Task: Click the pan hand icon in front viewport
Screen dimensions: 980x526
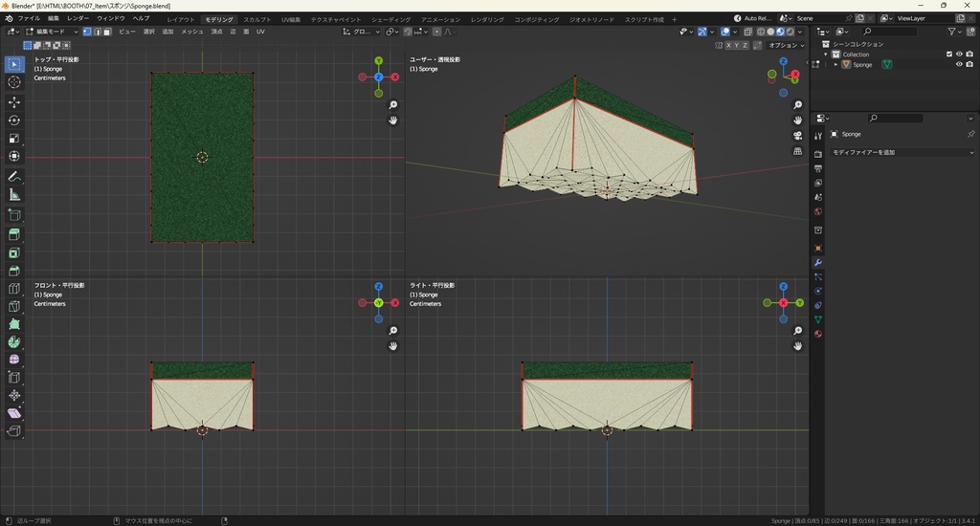Action: (x=393, y=346)
